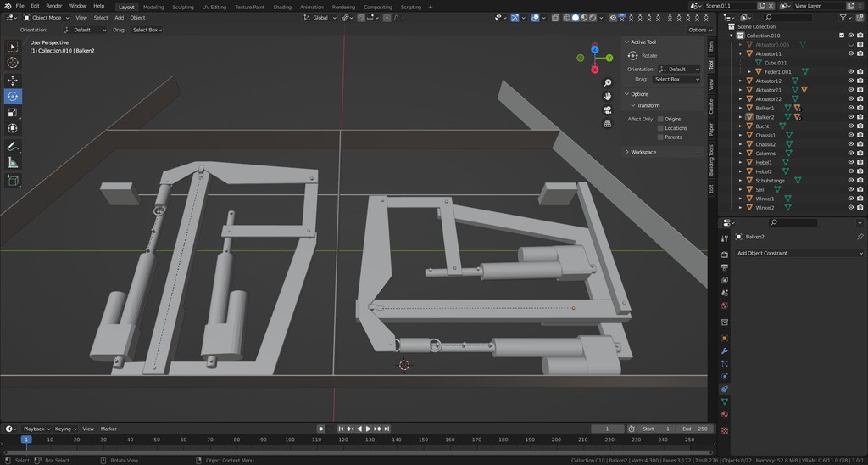Open the Orientation Default dropdown in header
868x465 pixels.
click(86, 30)
